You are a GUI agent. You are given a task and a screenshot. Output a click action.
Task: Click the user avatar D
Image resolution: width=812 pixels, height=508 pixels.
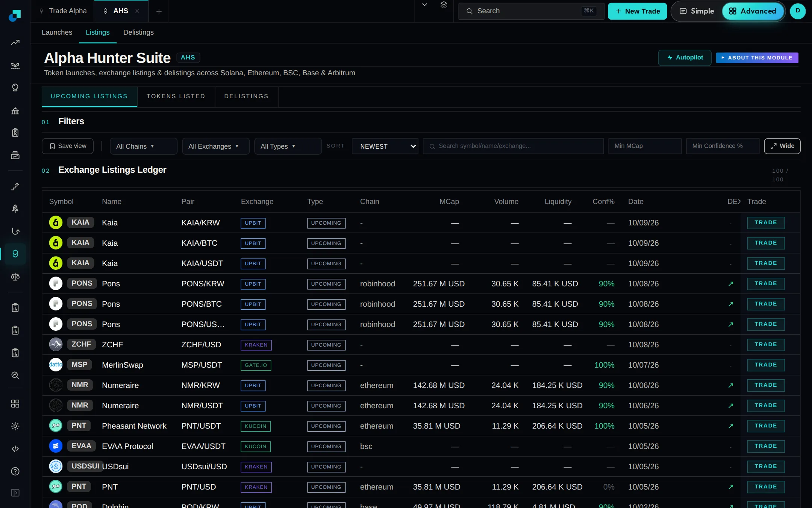(798, 11)
